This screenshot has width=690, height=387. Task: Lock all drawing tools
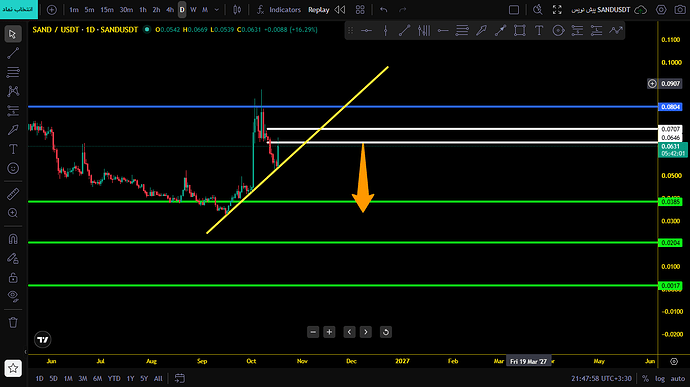13,277
